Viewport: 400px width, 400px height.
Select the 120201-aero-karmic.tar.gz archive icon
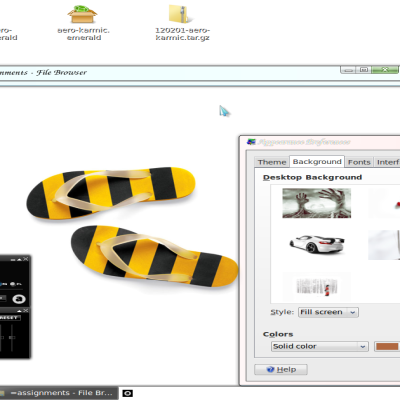(x=179, y=14)
